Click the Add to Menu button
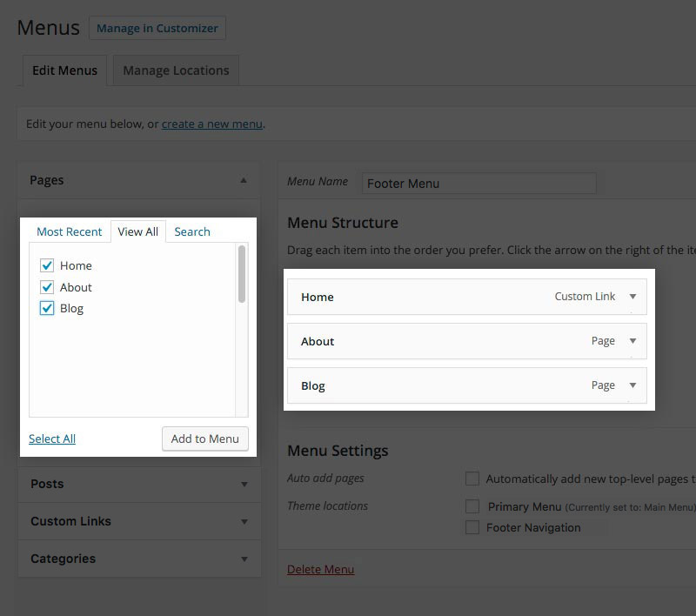The image size is (696, 616). pos(204,439)
